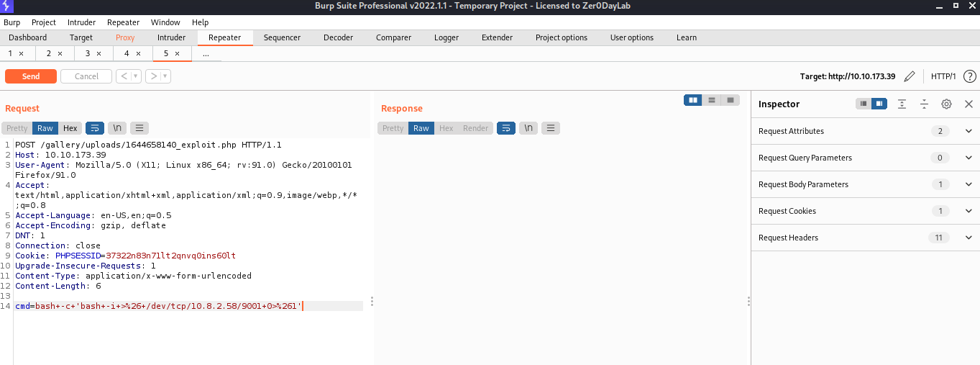Dock Inspector panel to the left

pyautogui.click(x=864, y=104)
